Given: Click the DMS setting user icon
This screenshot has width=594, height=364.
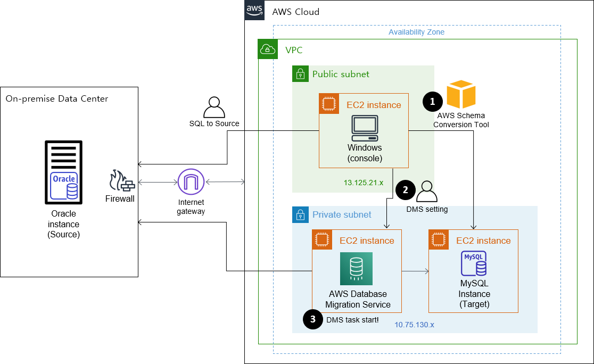Looking at the screenshot, I should pos(427,191).
